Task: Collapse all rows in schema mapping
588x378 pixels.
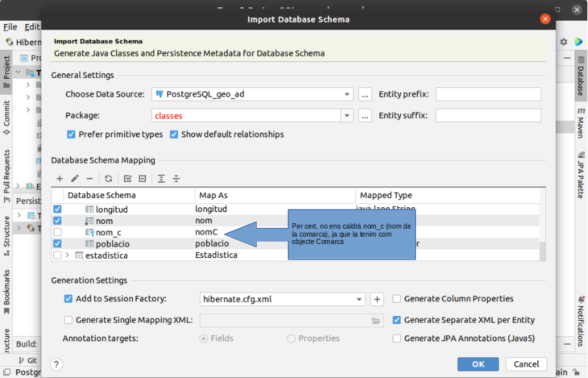Action: (176, 179)
